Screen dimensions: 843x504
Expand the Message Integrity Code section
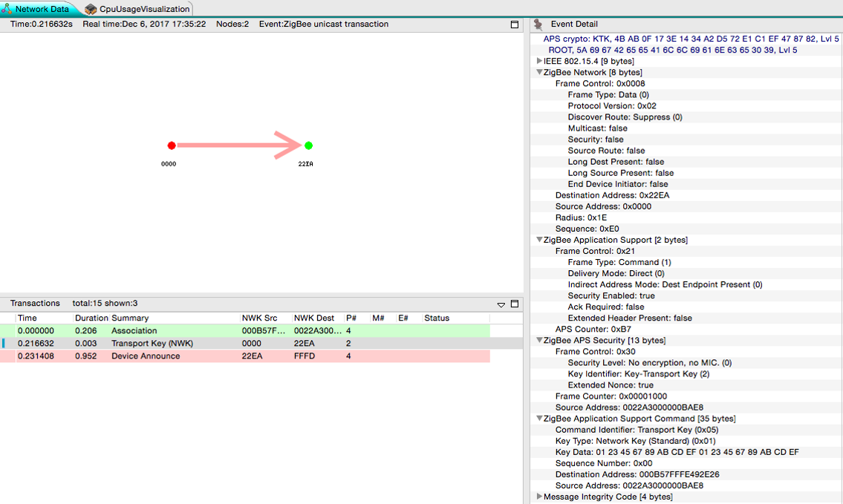point(539,497)
